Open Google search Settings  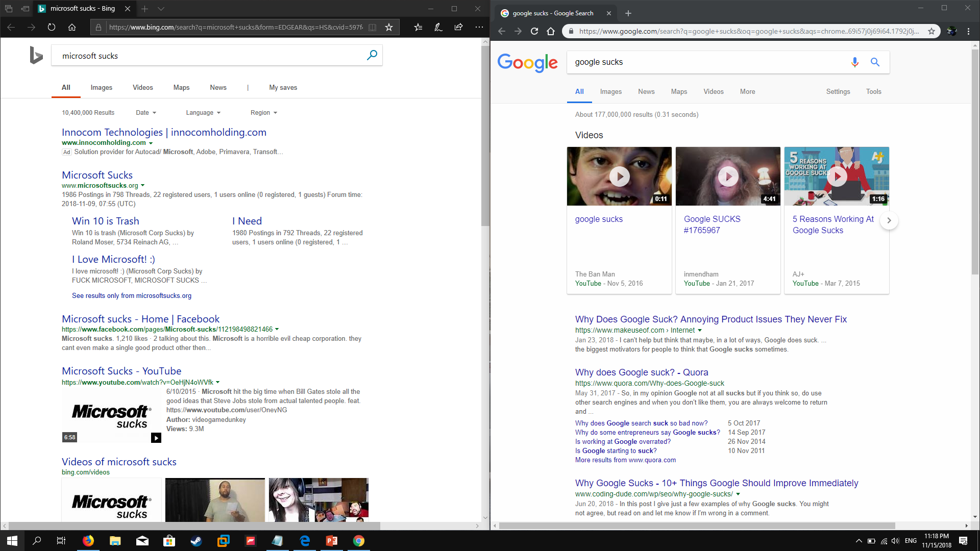click(838, 92)
